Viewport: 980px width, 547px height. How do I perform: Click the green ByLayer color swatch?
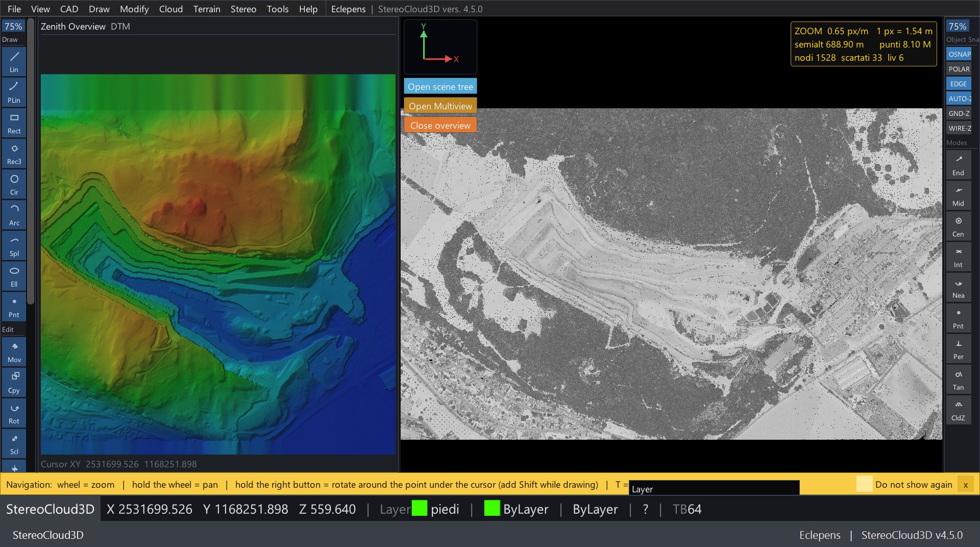[x=492, y=508]
